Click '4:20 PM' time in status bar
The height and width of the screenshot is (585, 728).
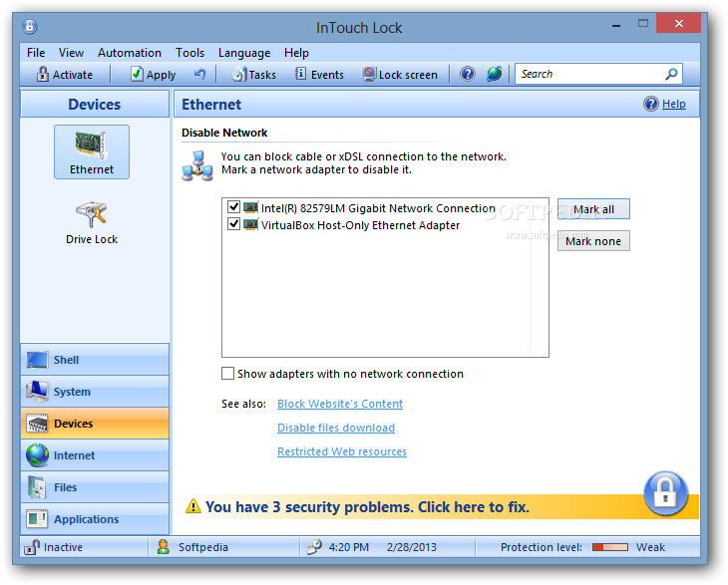349,547
